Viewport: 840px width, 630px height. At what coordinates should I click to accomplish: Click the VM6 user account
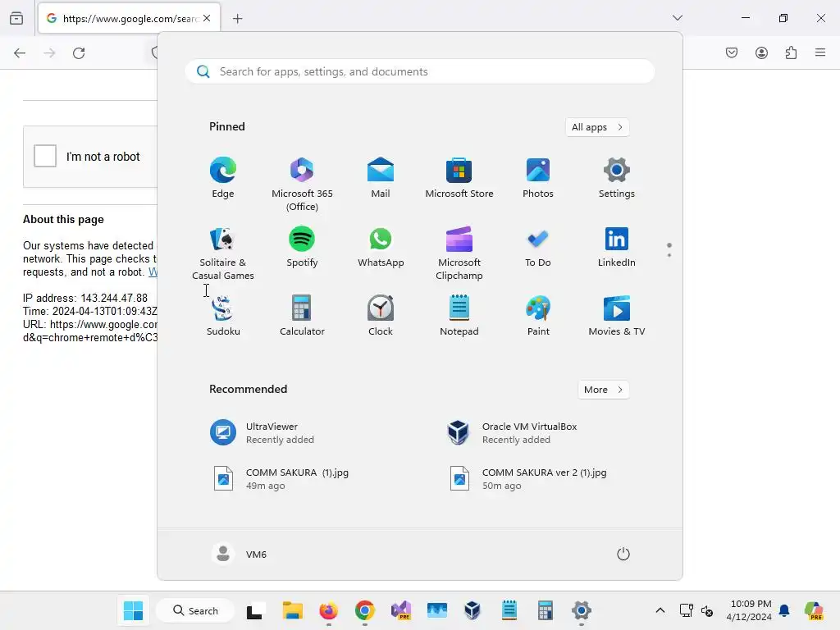(x=239, y=554)
